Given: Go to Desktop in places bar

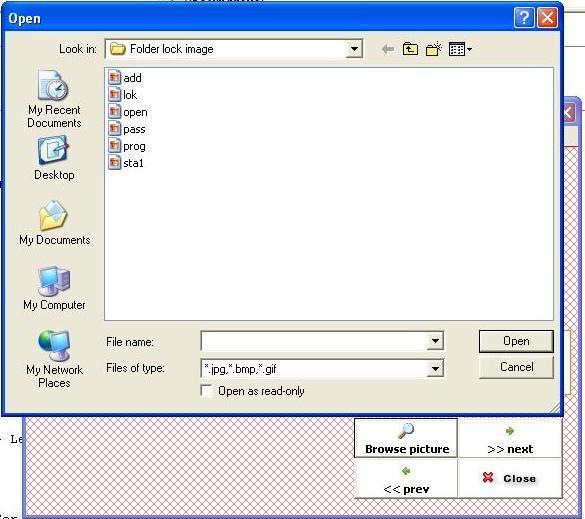Looking at the screenshot, I should click(54, 158).
